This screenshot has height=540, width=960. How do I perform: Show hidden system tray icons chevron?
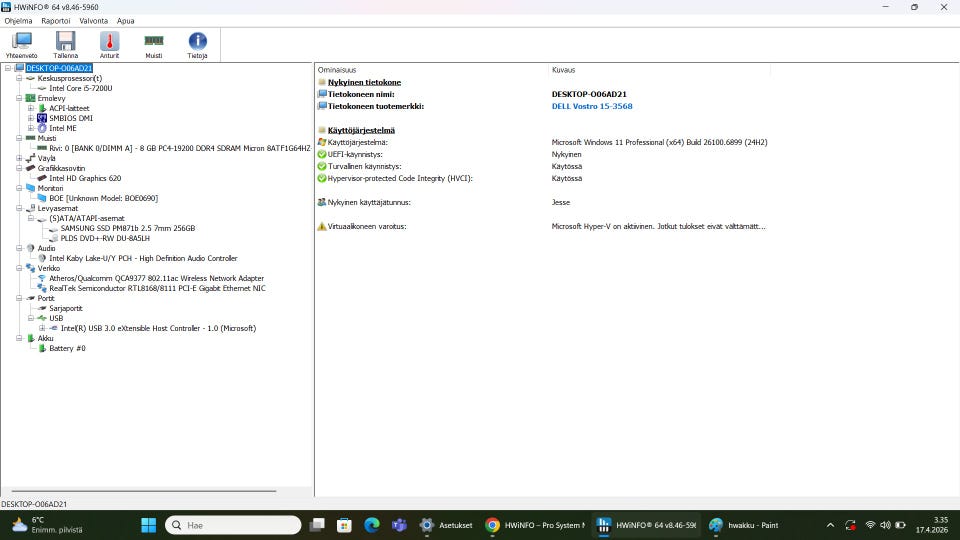830,525
